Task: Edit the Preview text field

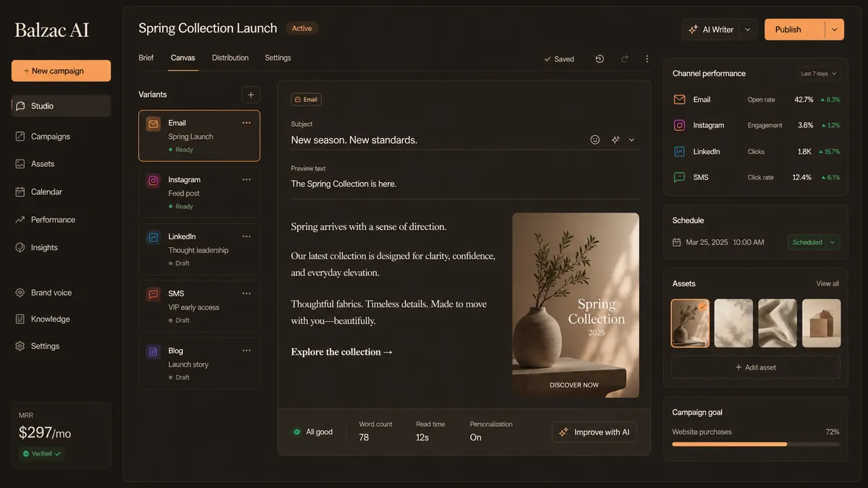Action: coord(464,184)
